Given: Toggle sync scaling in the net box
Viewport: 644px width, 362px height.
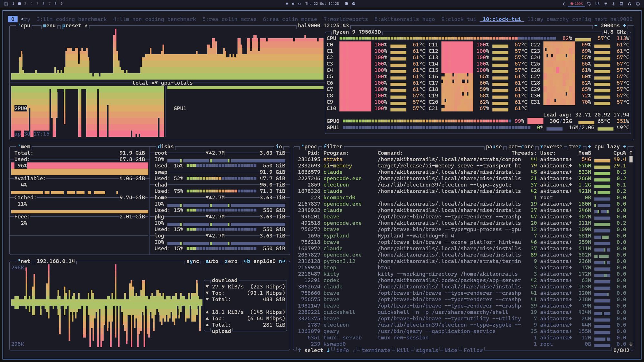Looking at the screenshot, I should coord(193,261).
